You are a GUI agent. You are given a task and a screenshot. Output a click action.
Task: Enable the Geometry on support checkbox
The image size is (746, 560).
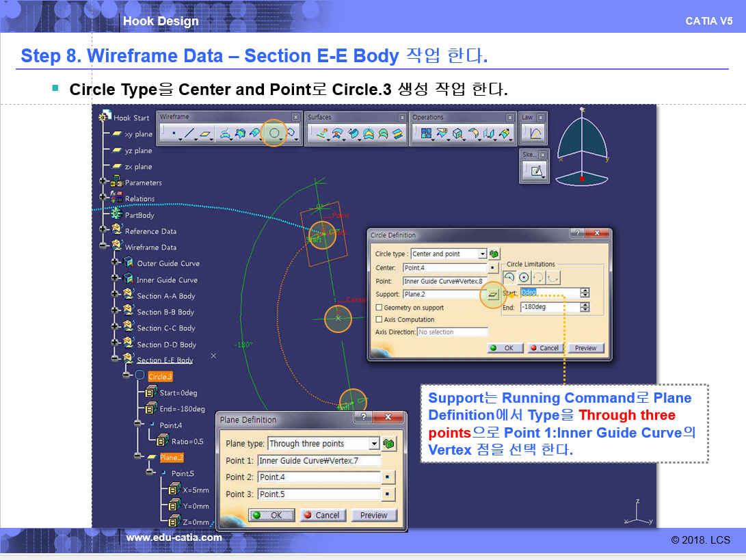coord(379,308)
